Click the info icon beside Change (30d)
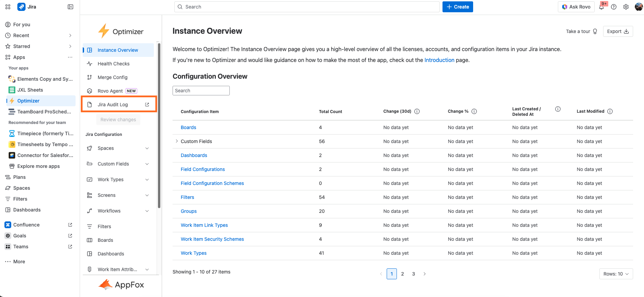 click(417, 111)
